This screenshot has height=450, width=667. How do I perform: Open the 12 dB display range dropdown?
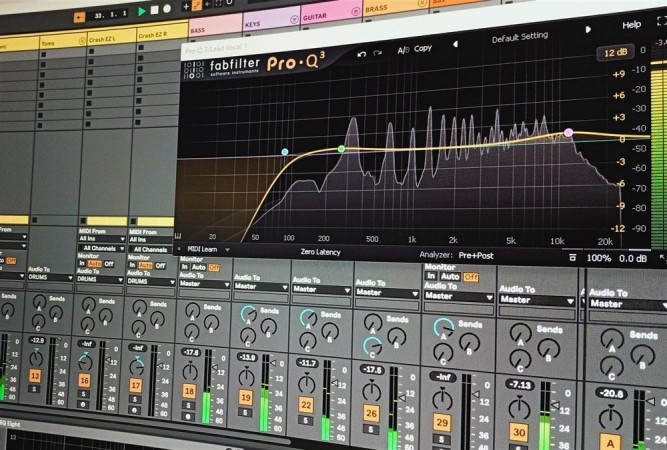[616, 53]
